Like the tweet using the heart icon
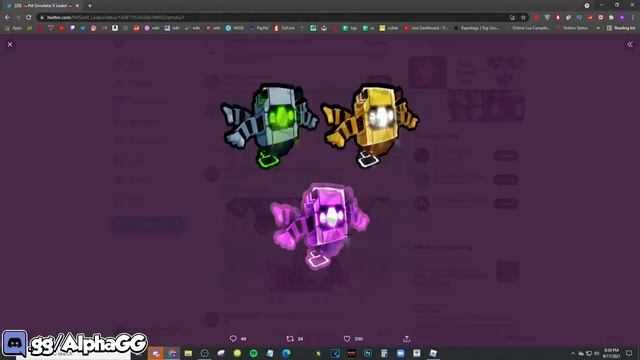The height and width of the screenshot is (360, 640). coord(347,339)
